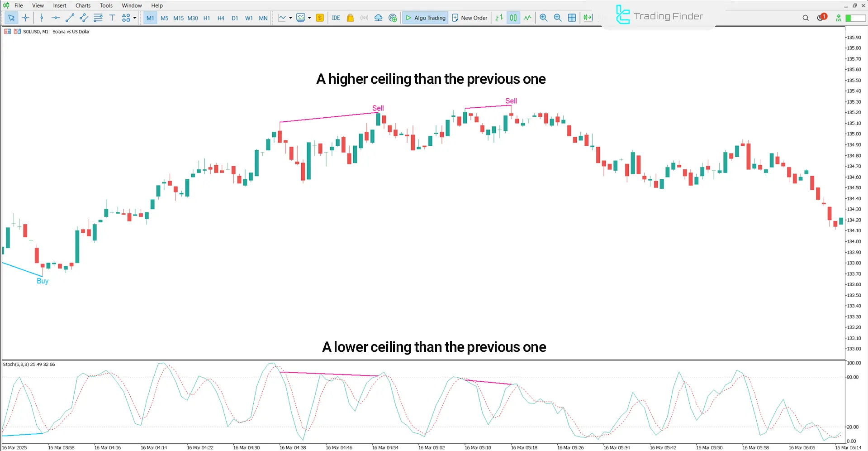Activate the bar chart view toggle

coord(499,18)
